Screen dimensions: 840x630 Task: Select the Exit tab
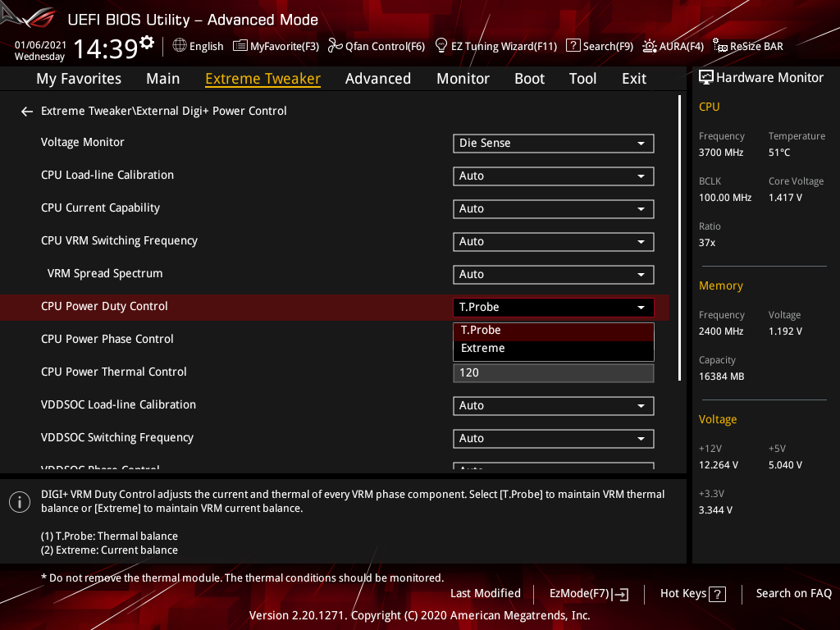coord(634,79)
